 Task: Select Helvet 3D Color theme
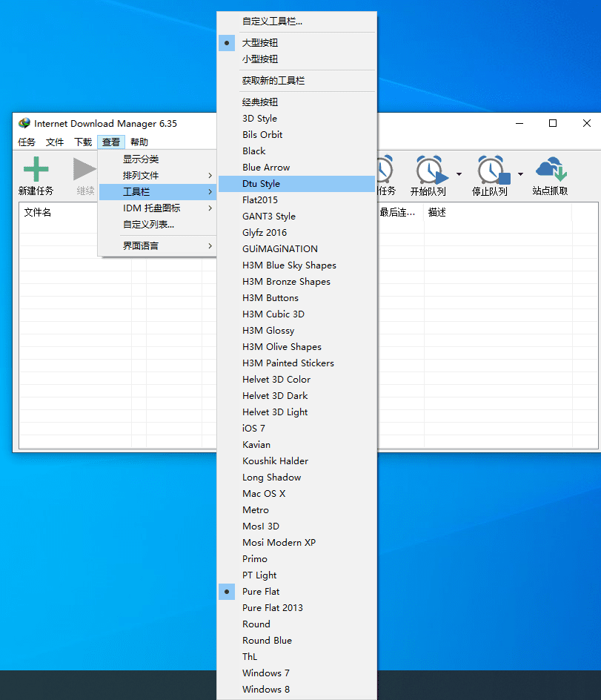pos(296,380)
